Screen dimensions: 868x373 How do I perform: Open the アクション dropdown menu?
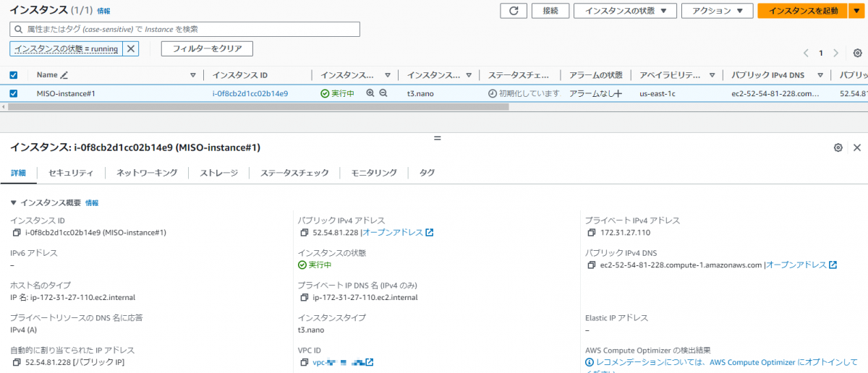(717, 11)
